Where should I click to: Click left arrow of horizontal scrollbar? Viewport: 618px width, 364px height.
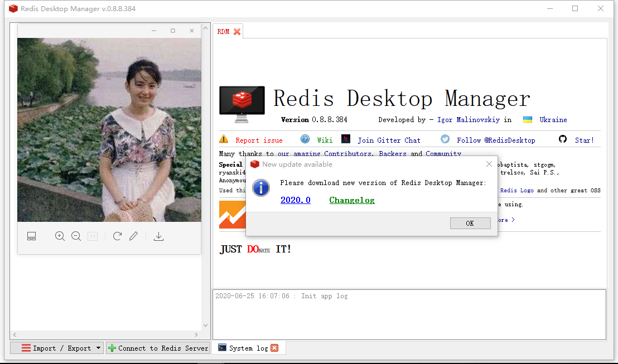pos(15,334)
